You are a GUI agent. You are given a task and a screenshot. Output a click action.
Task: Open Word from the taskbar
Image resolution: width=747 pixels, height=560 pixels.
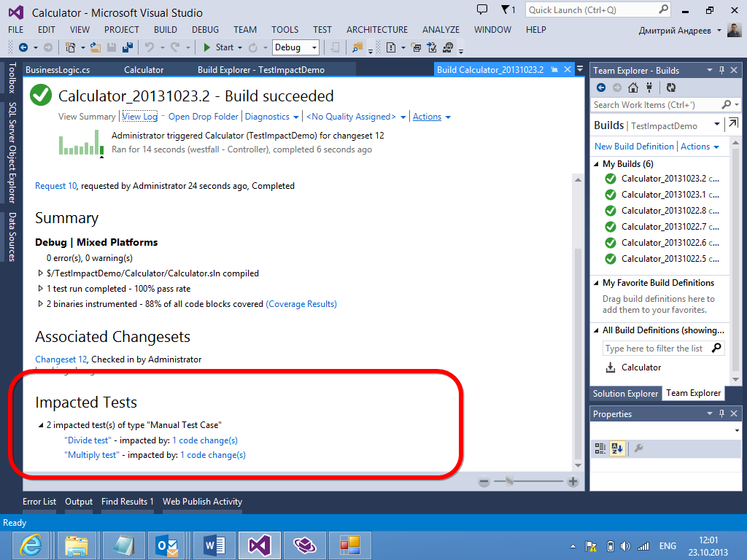point(213,545)
